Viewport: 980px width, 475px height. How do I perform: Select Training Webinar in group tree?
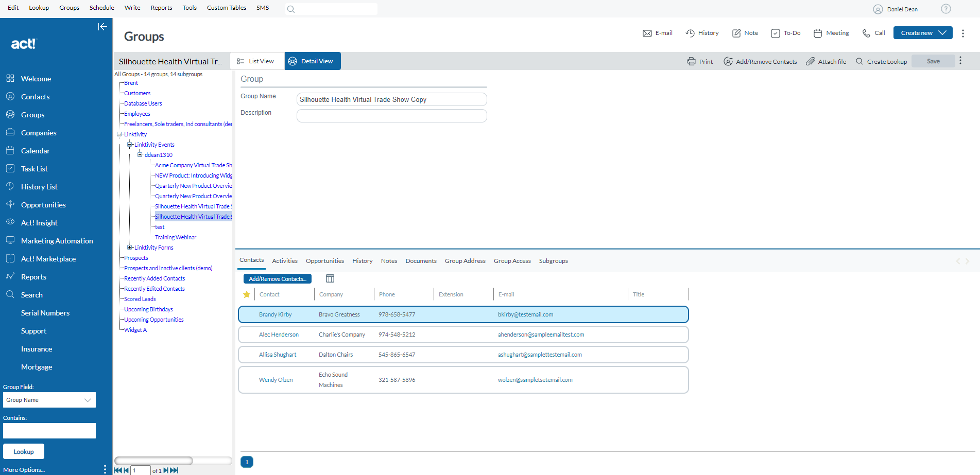[x=176, y=237]
